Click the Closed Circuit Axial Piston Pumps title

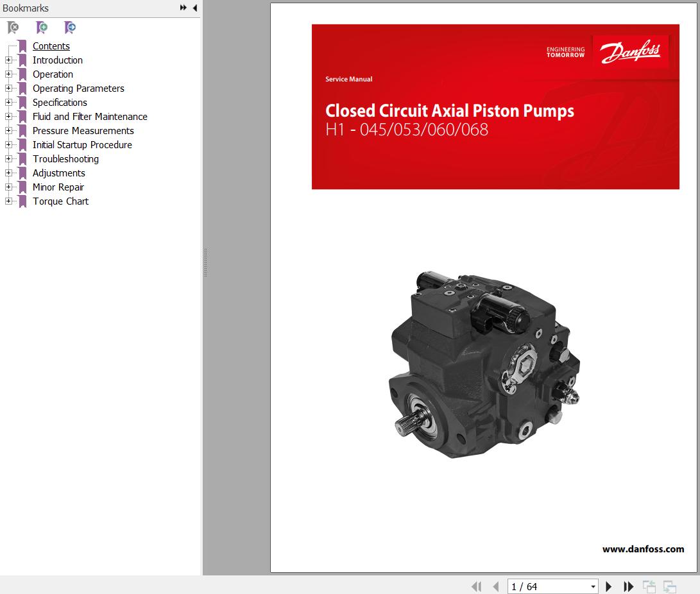450,111
